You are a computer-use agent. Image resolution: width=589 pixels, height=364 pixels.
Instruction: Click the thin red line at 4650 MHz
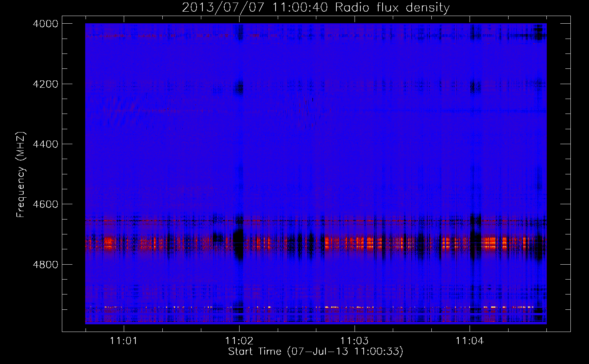pyautogui.click(x=316, y=221)
